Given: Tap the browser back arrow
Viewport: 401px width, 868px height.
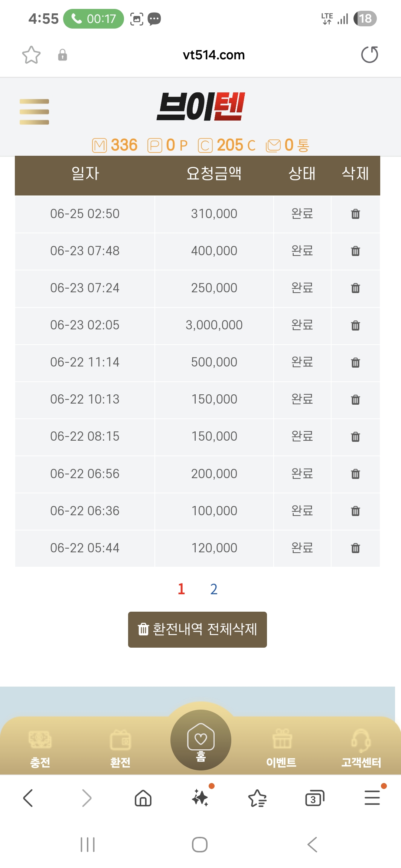Looking at the screenshot, I should (28, 798).
